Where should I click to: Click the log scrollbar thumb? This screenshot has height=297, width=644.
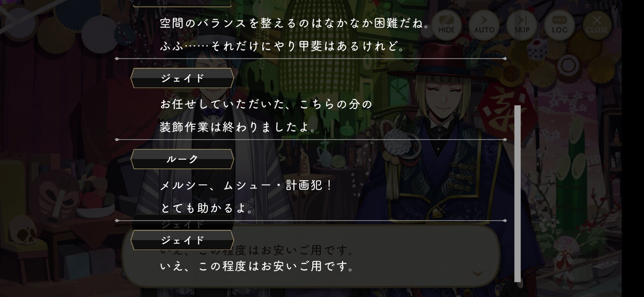pyautogui.click(x=517, y=193)
